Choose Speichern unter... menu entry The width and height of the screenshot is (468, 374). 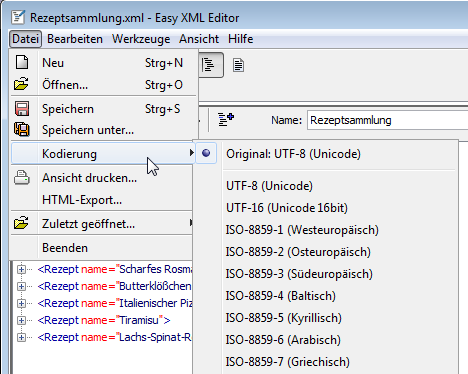(104, 130)
